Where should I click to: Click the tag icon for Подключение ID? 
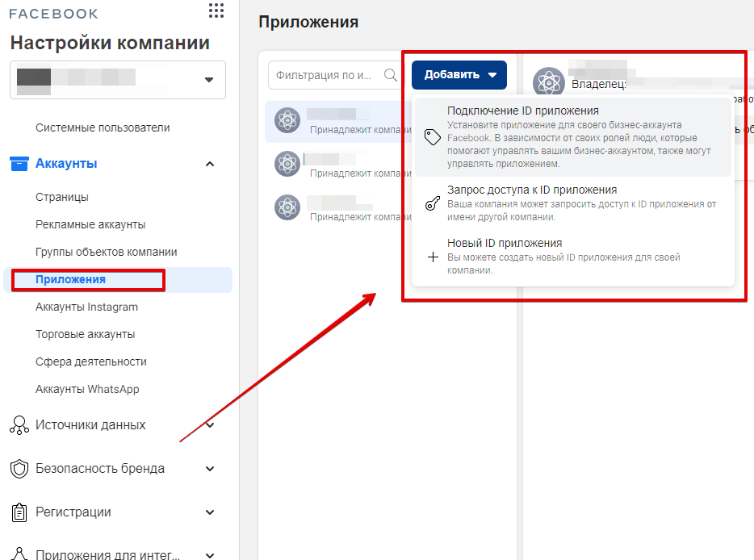(433, 136)
